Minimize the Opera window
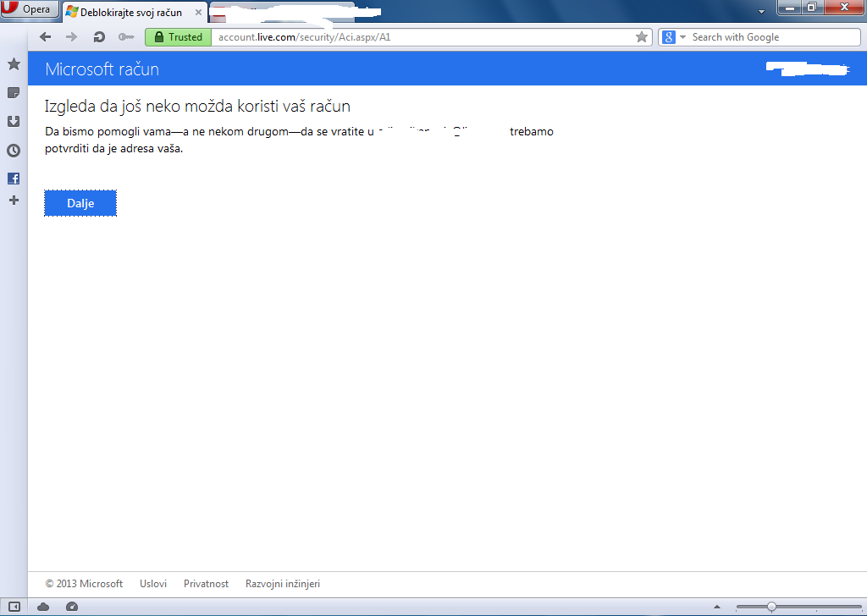Screen dimensions: 867x616 (x=790, y=7)
